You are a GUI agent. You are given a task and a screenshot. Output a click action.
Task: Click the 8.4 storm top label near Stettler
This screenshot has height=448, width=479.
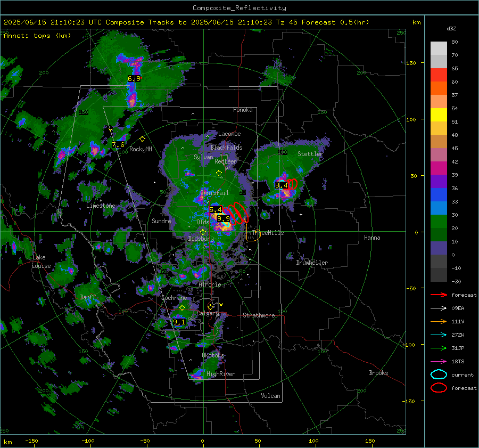[282, 185]
